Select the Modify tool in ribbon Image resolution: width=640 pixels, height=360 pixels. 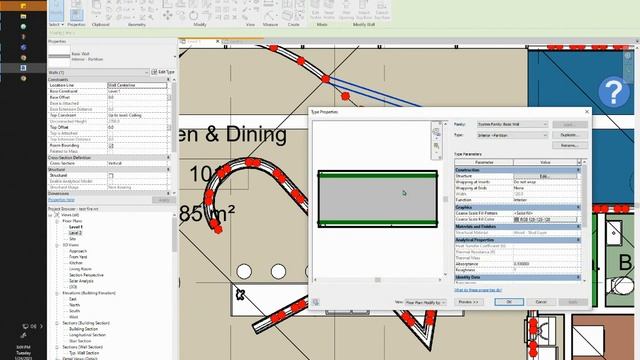[x=56, y=11]
